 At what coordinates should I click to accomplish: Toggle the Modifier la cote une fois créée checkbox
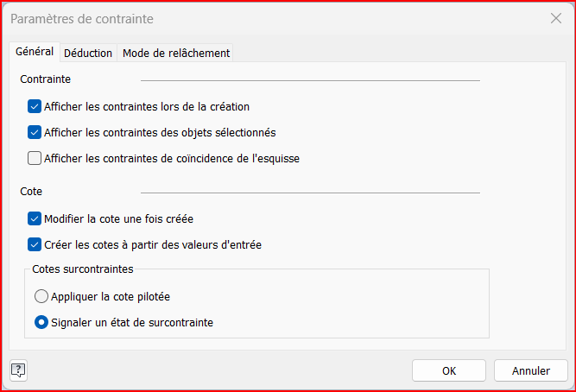[x=35, y=219]
